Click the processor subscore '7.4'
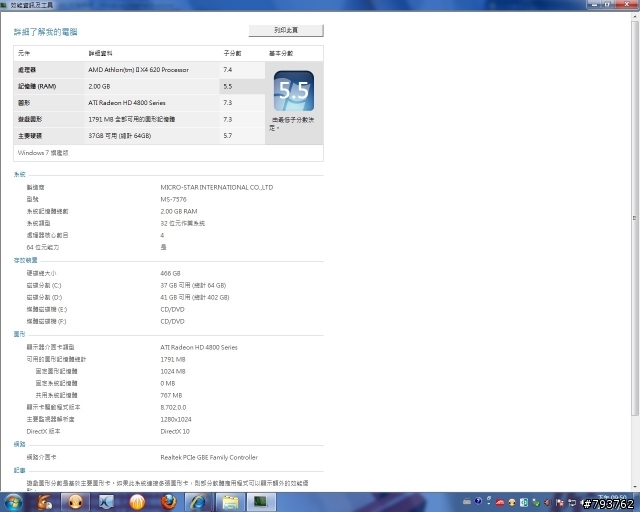This screenshot has width=640, height=512. click(x=228, y=70)
